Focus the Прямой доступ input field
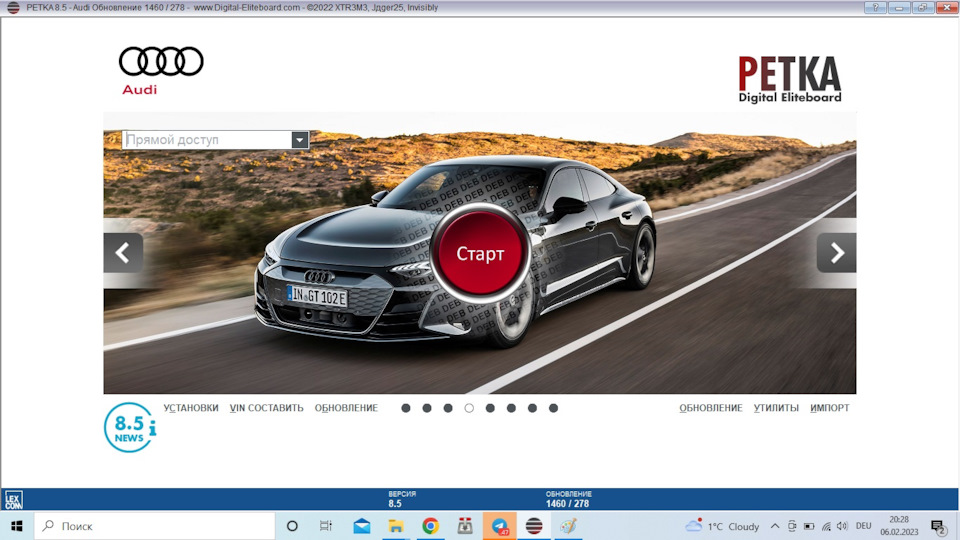Image resolution: width=960 pixels, height=540 pixels. tap(207, 140)
